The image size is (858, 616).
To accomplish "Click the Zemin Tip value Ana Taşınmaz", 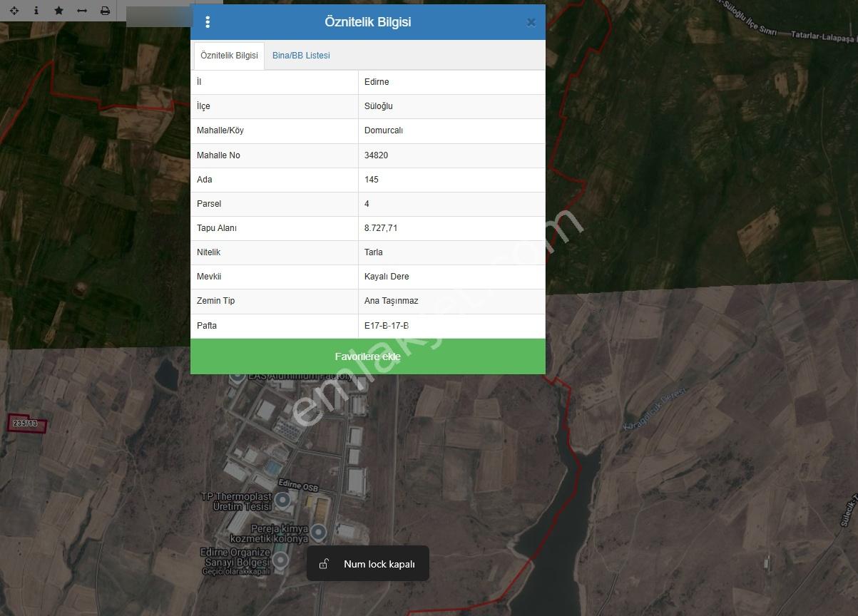I will [x=391, y=301].
